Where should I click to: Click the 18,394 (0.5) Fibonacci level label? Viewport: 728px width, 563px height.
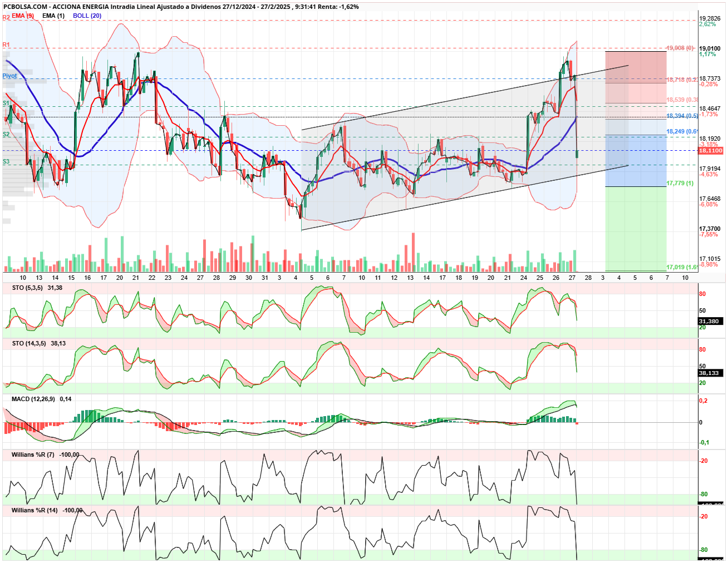[682, 116]
